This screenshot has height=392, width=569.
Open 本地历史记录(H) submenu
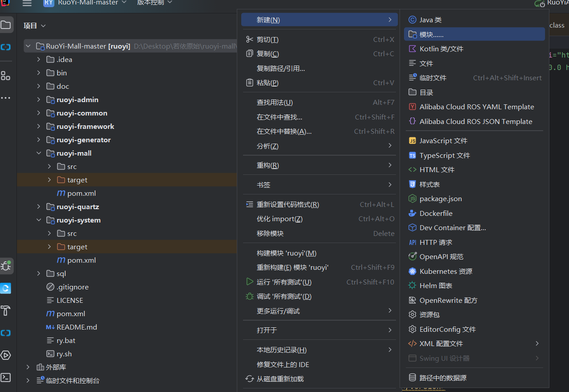pyautogui.click(x=319, y=350)
